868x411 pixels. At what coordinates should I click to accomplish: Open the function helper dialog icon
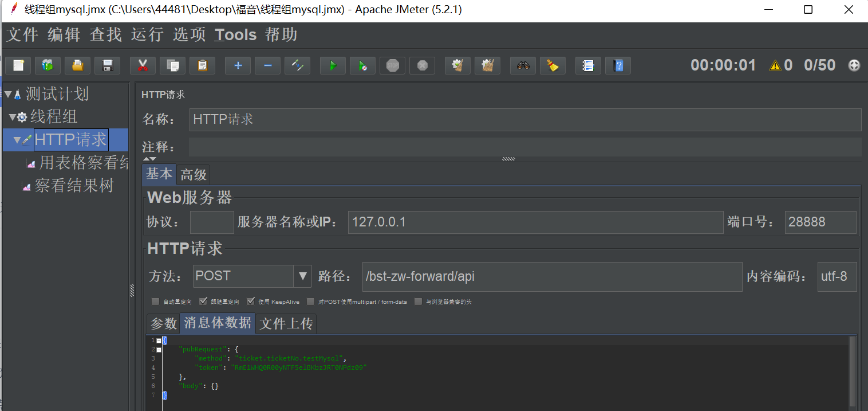pos(588,65)
